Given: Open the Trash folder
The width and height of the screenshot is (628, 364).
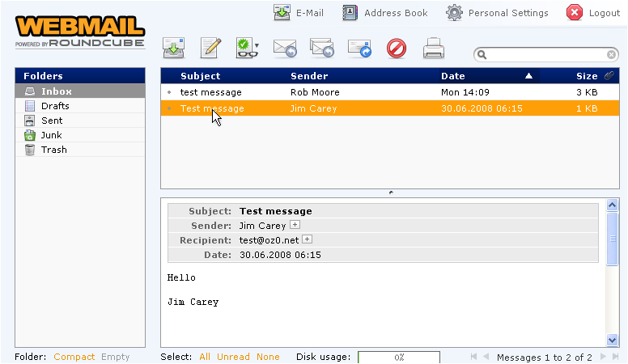Looking at the screenshot, I should coord(54,150).
